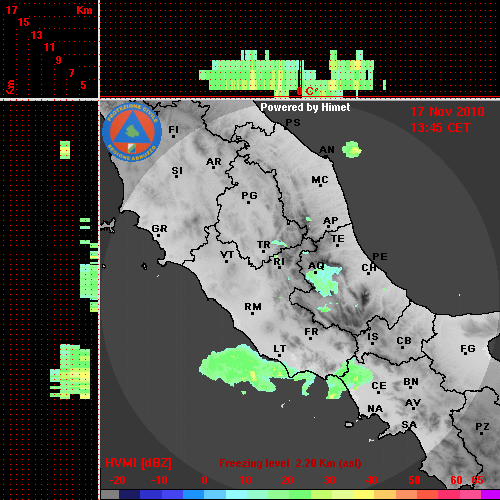Image resolution: width=500 pixels, height=500 pixels.
Task: Click the CE city label on the map
Action: coord(379,386)
